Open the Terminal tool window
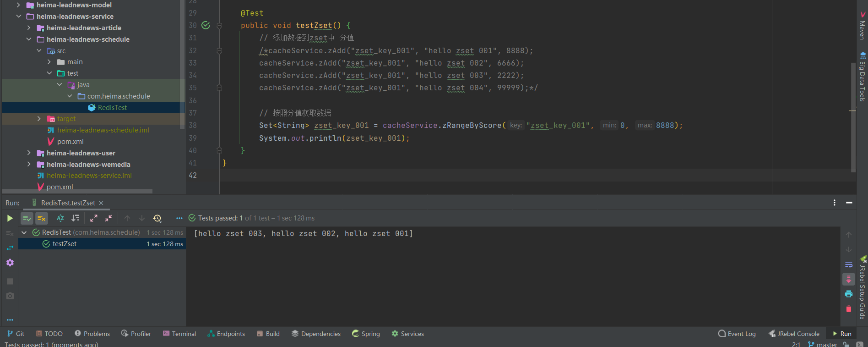868x347 pixels. [x=179, y=334]
